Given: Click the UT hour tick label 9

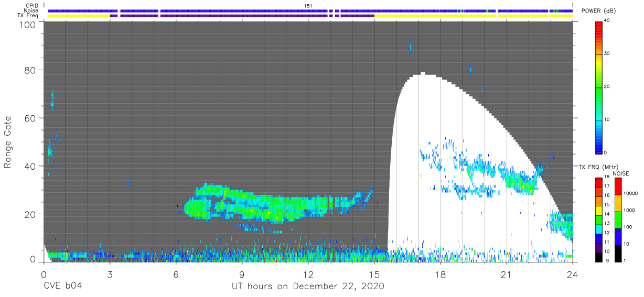Looking at the screenshot, I should 242,274.
